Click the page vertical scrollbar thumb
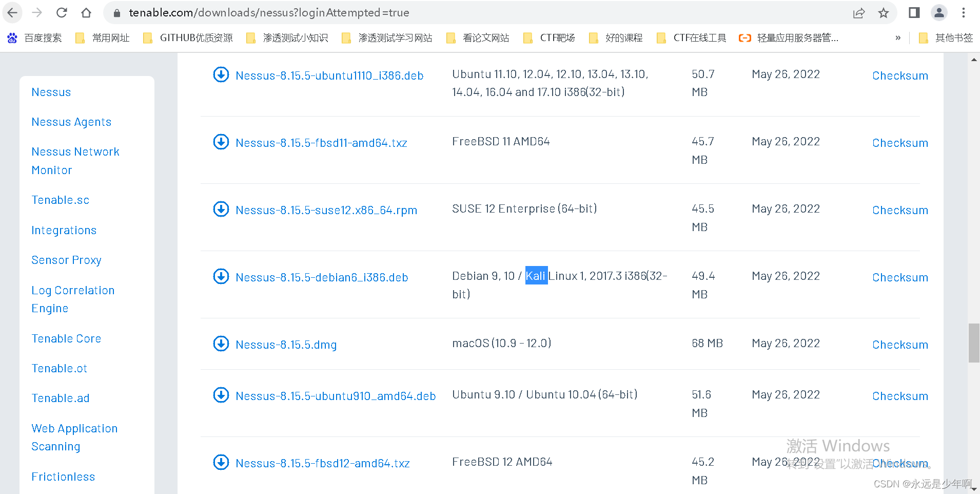Image resolution: width=980 pixels, height=494 pixels. click(974, 343)
